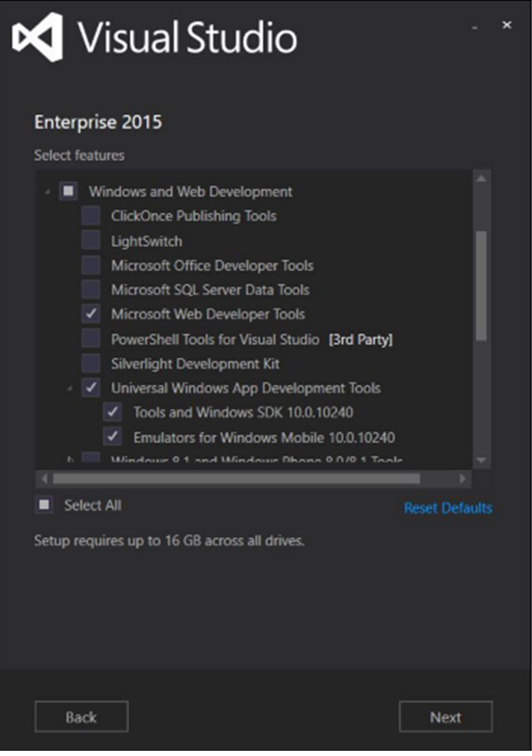The image size is (532, 756).
Task: Check PowerShell Tools for Visual Studio
Action: point(91,338)
